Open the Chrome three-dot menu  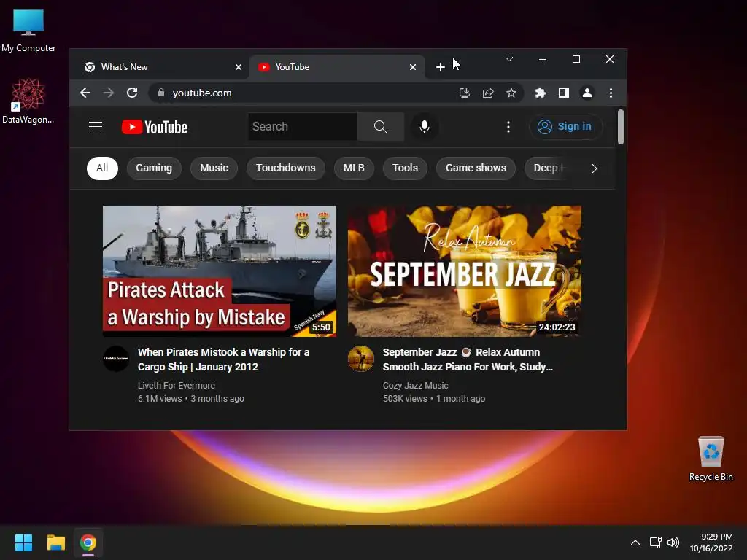pos(611,93)
